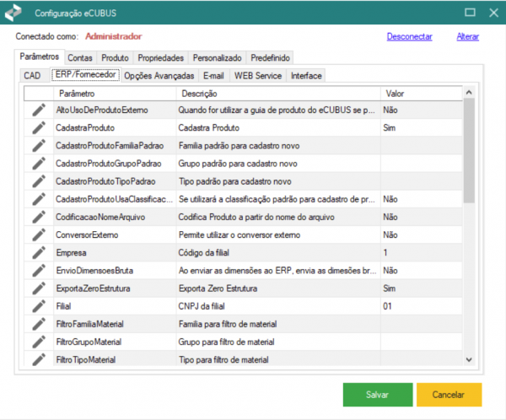The height and width of the screenshot is (420, 506).
Task: Edit CadastroProdutoUsaClassificac... with its pencil icon
Action: pyautogui.click(x=39, y=199)
